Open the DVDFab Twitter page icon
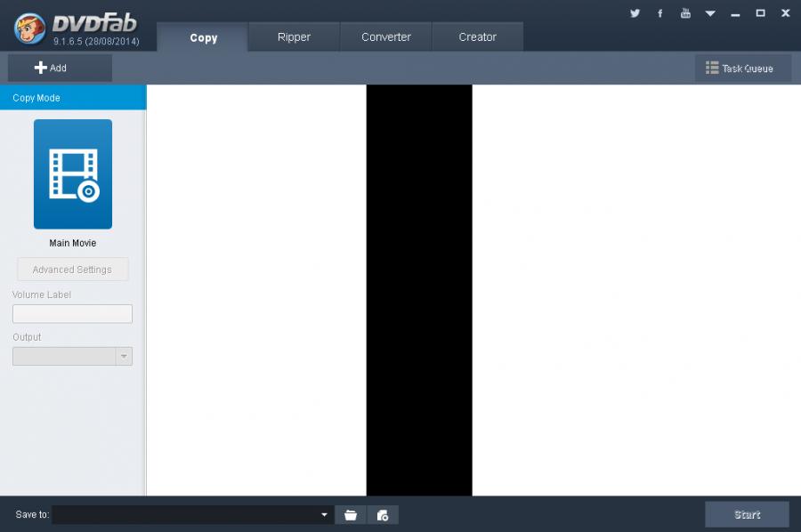Screen dimensions: 801x532 coord(635,13)
